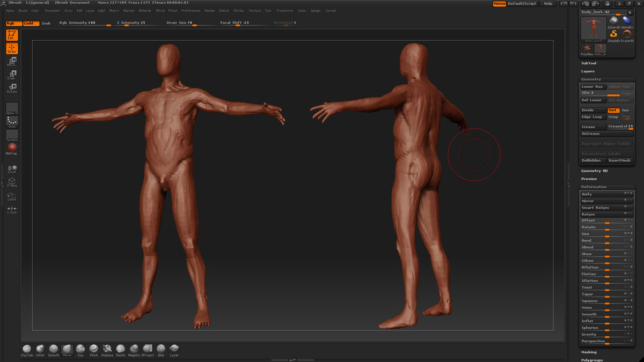This screenshot has width=644, height=362.
Task: Select the SimpleBrush tool in Tool palette
Action: (613, 34)
